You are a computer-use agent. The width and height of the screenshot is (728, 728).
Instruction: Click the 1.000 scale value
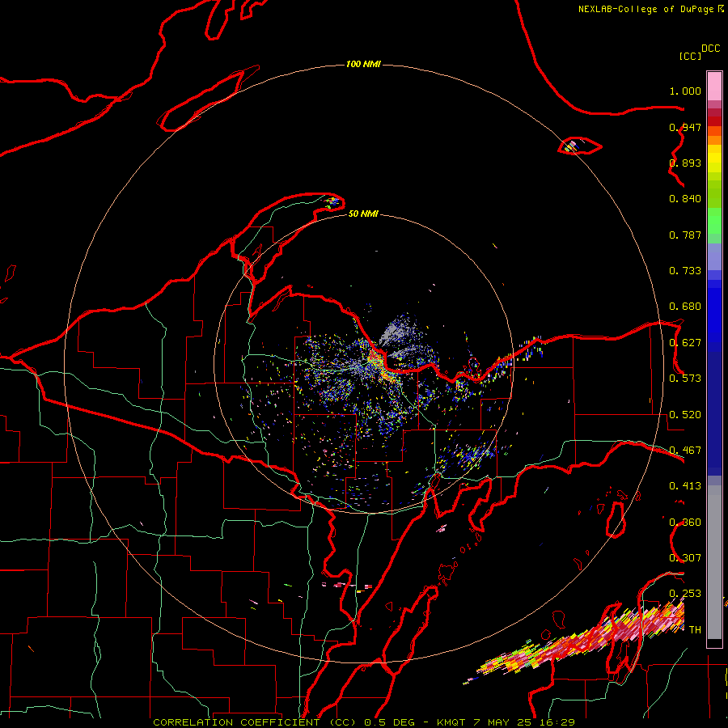(685, 91)
